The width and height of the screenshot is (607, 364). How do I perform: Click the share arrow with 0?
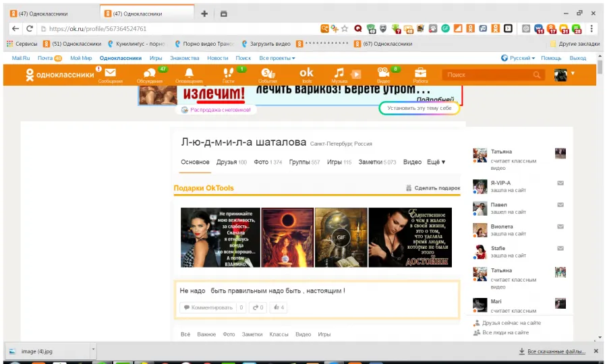258,307
